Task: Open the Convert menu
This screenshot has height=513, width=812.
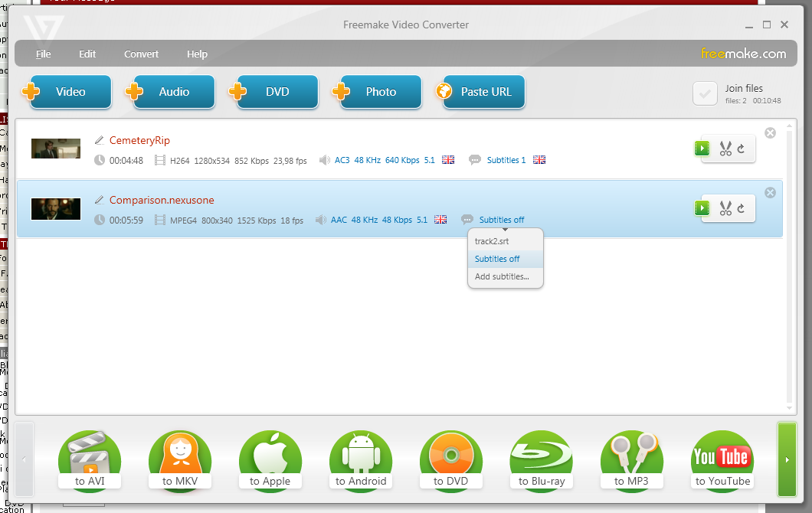Action: [141, 54]
